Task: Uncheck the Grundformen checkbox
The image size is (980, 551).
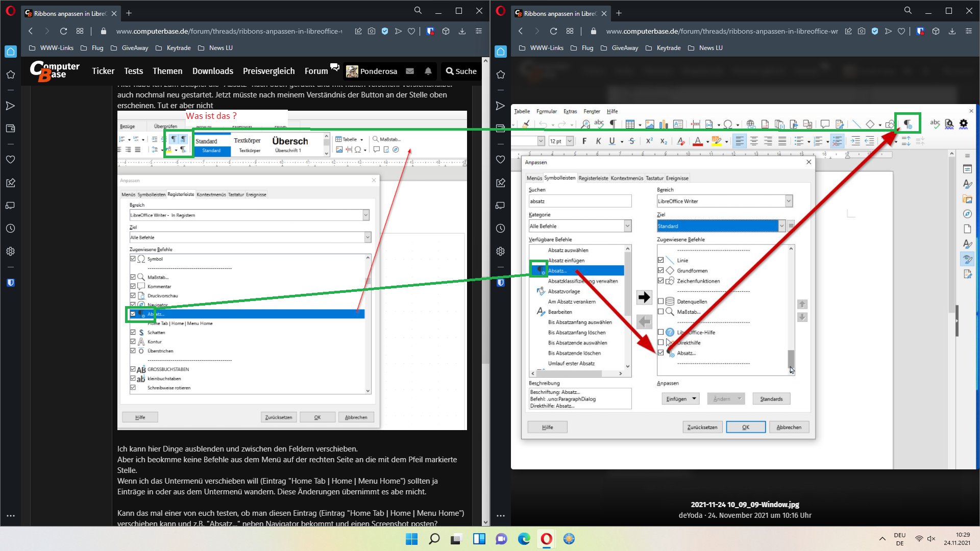Action: (660, 270)
